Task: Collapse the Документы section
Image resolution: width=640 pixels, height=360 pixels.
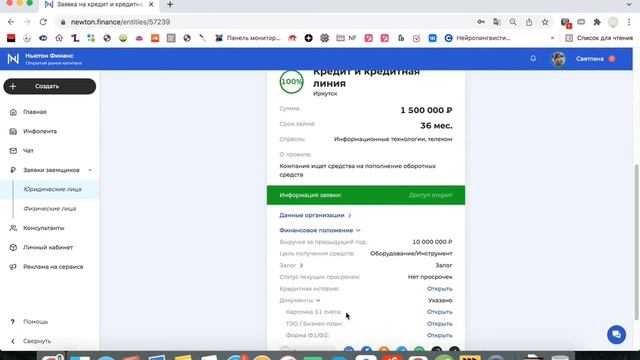Action: 318,300
